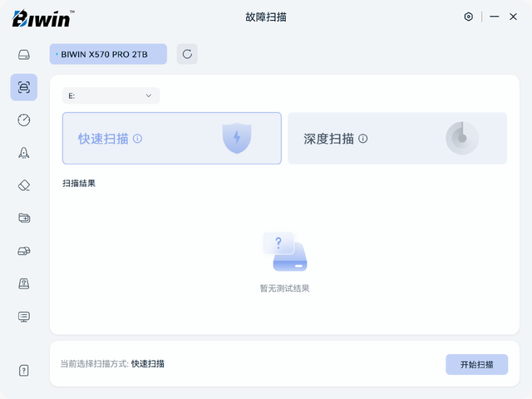The width and height of the screenshot is (532, 399).
Task: Click the 暂无测试结果 empty state text
Action: click(284, 288)
